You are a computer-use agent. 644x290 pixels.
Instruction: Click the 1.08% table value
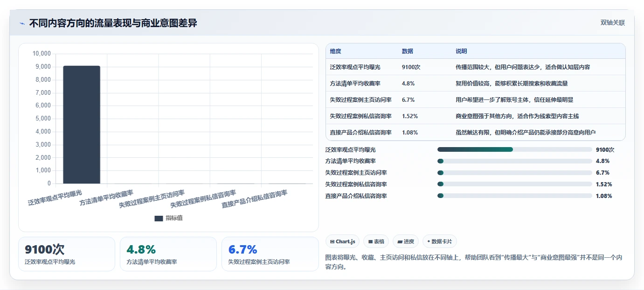click(409, 133)
